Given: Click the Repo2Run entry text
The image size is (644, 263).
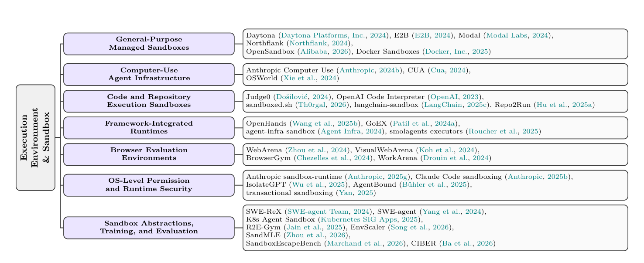Looking at the screenshot, I should click(x=512, y=105).
